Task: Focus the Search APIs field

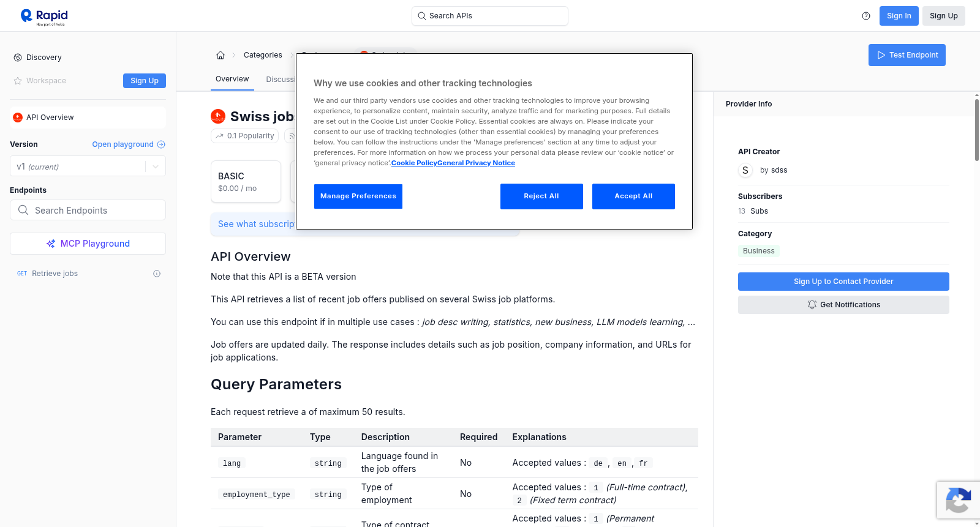Action: pos(490,16)
